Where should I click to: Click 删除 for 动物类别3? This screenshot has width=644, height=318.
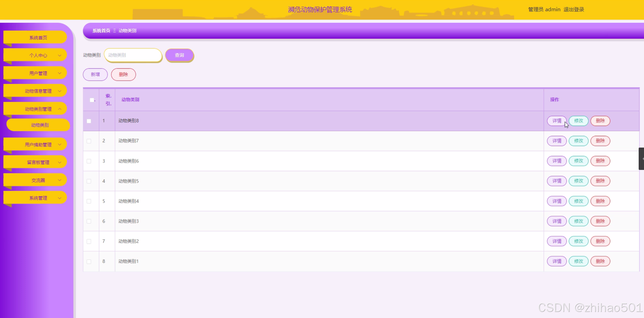click(x=600, y=221)
